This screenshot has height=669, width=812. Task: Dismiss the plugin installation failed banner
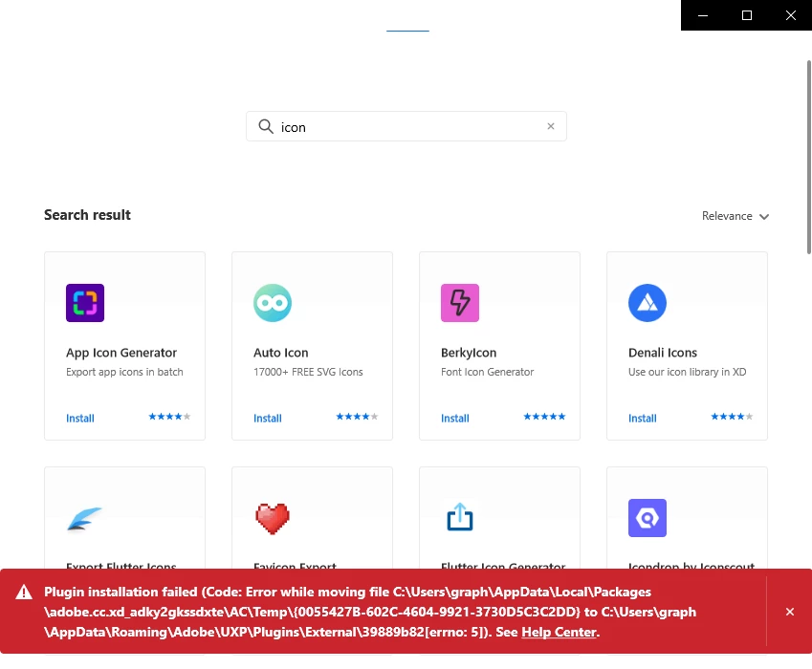[790, 612]
